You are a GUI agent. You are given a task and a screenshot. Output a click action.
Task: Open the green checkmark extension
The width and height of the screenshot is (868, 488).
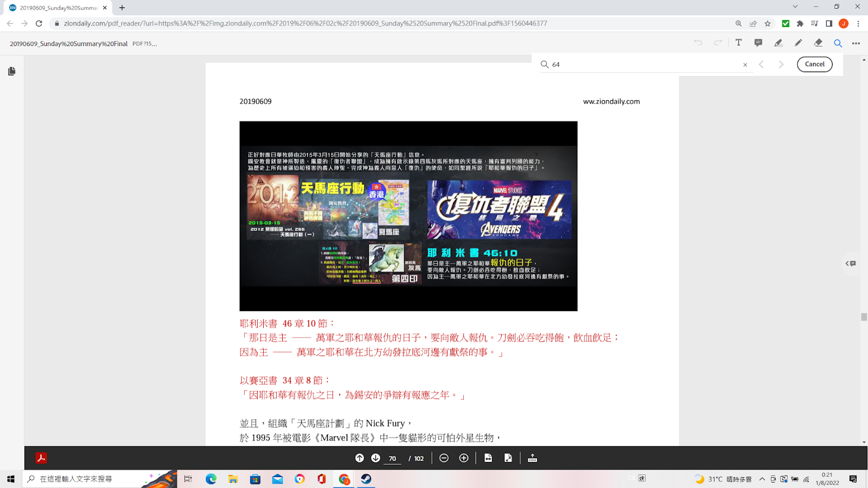point(786,23)
